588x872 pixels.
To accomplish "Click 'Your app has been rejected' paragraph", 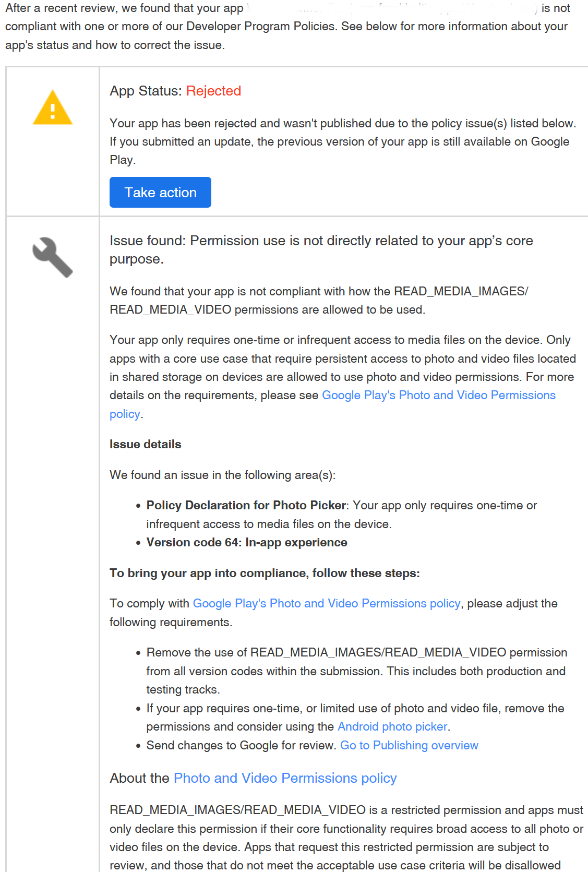I will point(342,123).
